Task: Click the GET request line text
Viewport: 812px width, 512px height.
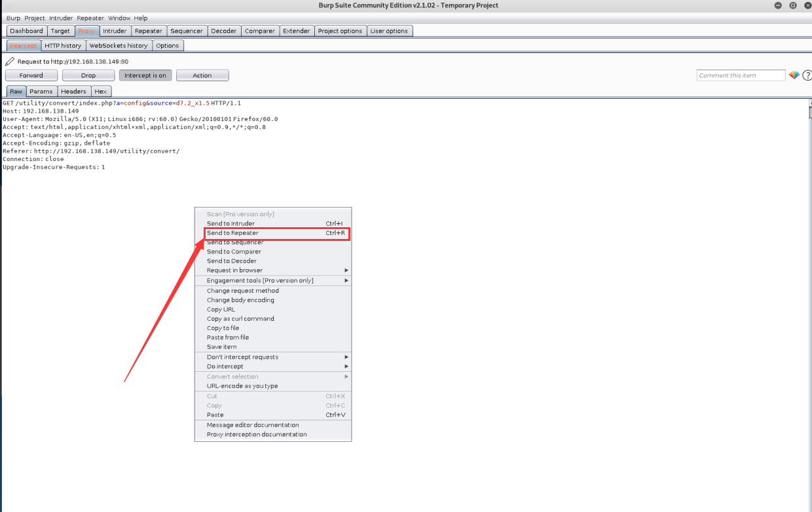Action: 122,103
